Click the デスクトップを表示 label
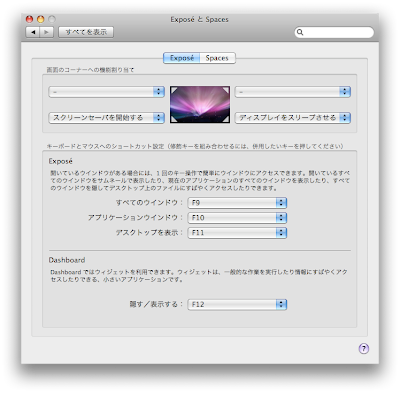The width and height of the screenshot is (400, 393). click(149, 233)
